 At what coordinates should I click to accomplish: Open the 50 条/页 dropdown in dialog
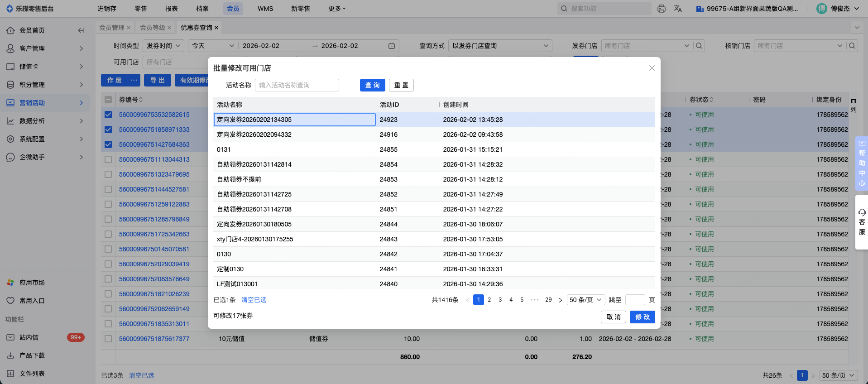[x=585, y=300]
